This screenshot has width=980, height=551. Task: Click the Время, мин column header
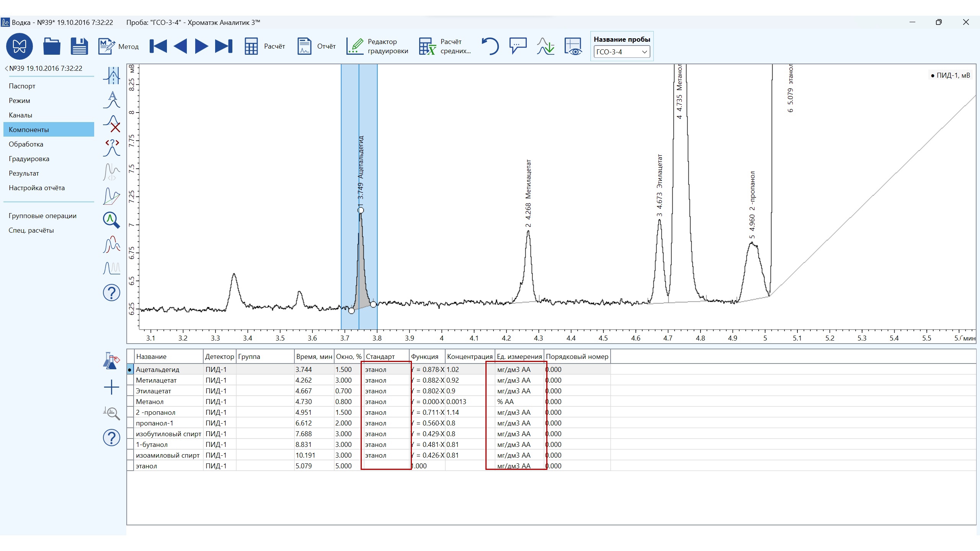pos(314,357)
